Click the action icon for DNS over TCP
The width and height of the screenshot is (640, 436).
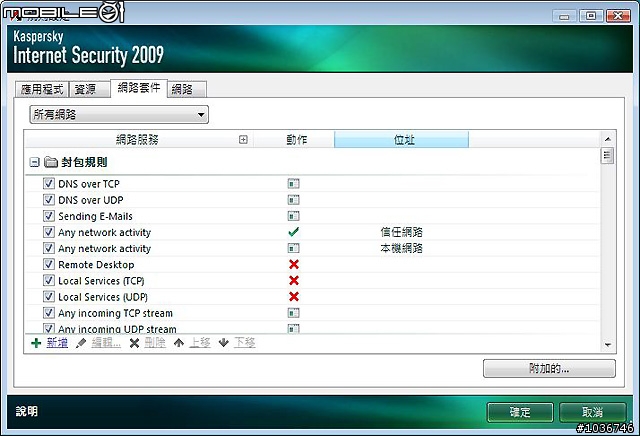(293, 184)
